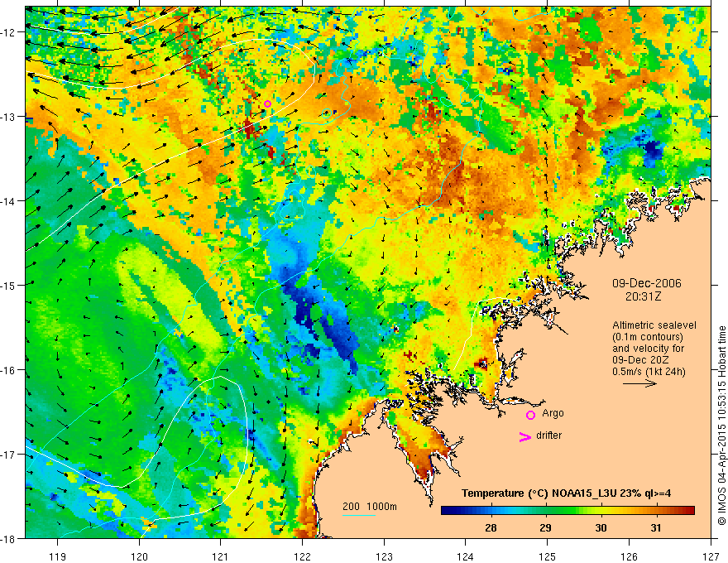
Task: Click the 119 longitude axis label
Action: click(58, 556)
